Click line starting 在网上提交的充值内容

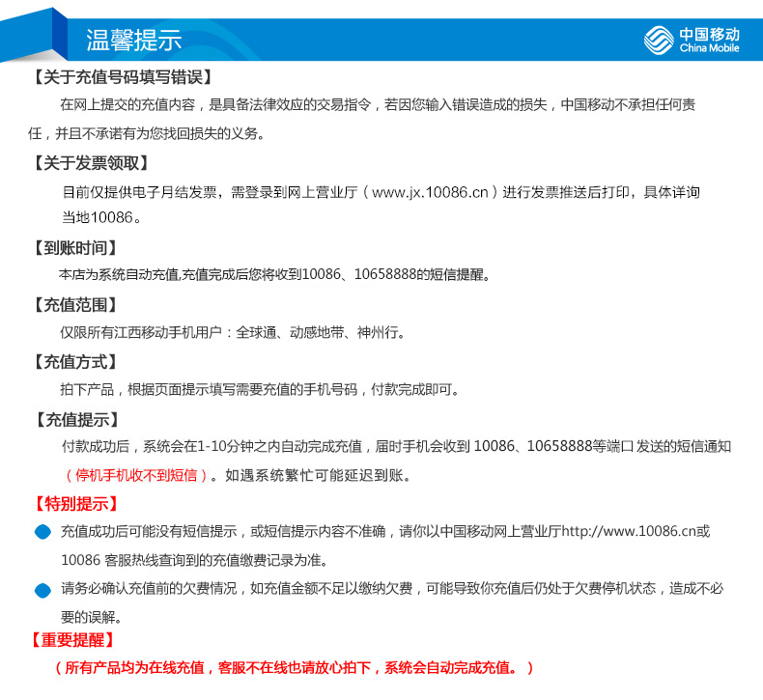(x=378, y=104)
